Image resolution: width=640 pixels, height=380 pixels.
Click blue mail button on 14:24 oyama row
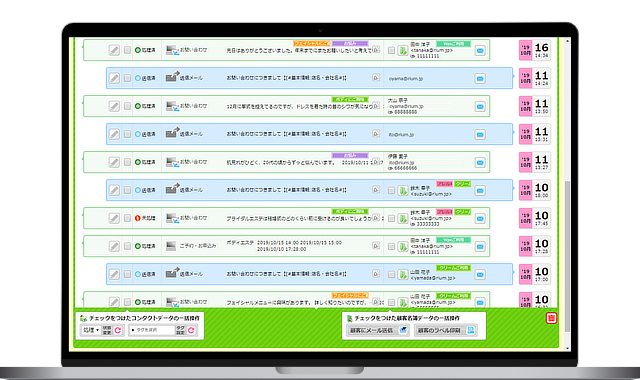pos(480,78)
